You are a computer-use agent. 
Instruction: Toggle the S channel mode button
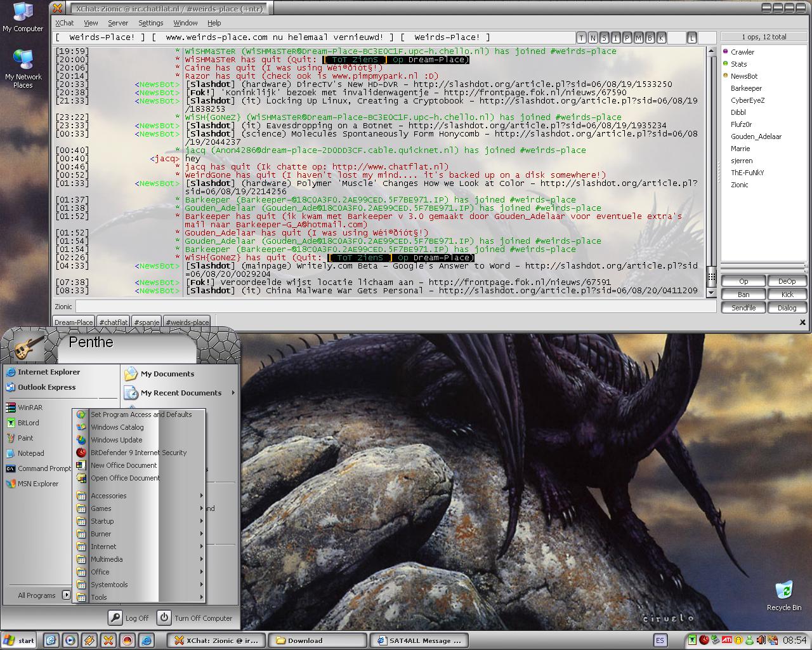click(x=604, y=37)
